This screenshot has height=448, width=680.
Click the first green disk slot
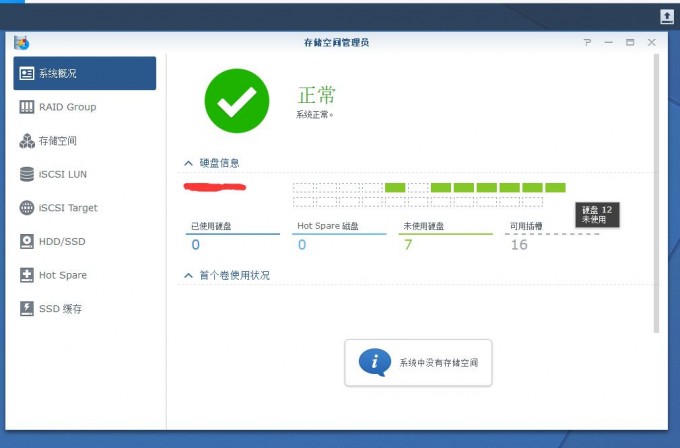pyautogui.click(x=395, y=187)
